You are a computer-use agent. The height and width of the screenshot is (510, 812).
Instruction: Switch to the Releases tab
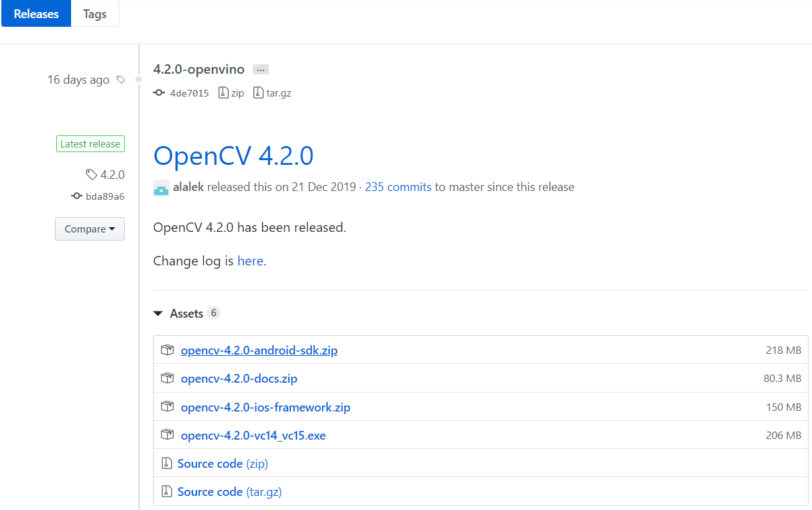coord(36,13)
